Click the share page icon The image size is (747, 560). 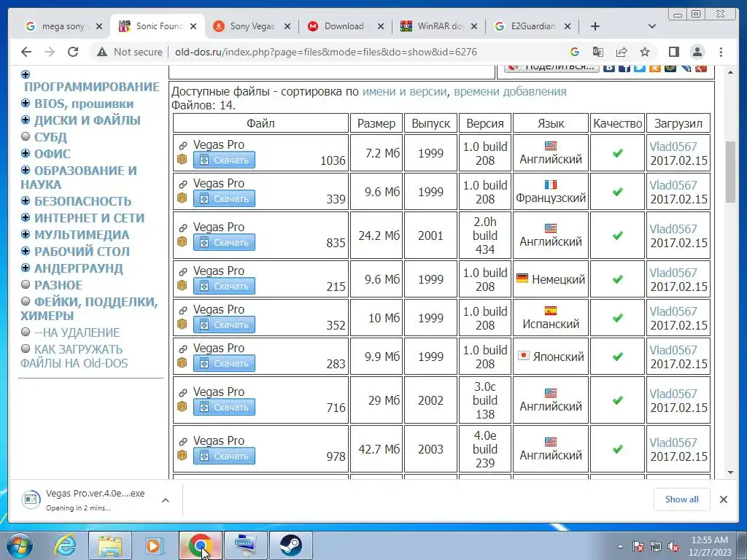pos(622,52)
